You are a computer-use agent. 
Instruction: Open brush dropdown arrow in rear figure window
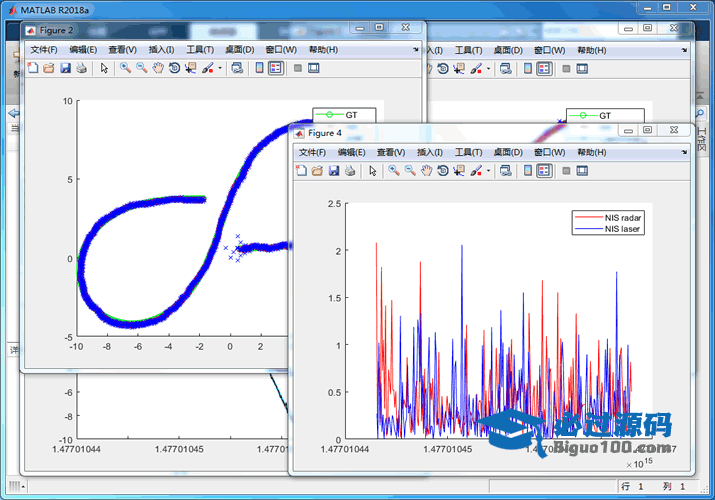[x=488, y=69]
